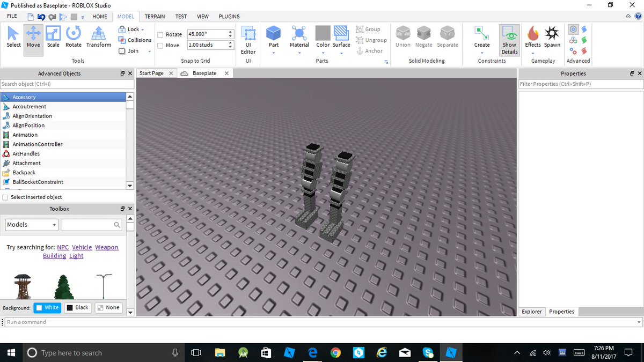Select the None background option

[x=108, y=308]
